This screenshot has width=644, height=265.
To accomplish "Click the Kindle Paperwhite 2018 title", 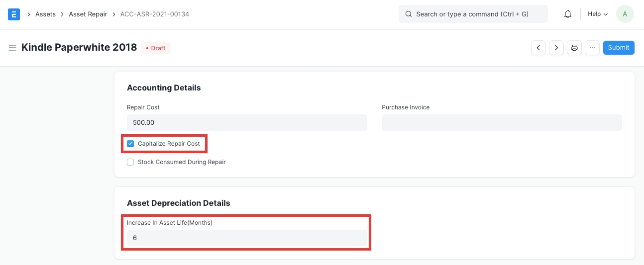I will click(x=79, y=48).
